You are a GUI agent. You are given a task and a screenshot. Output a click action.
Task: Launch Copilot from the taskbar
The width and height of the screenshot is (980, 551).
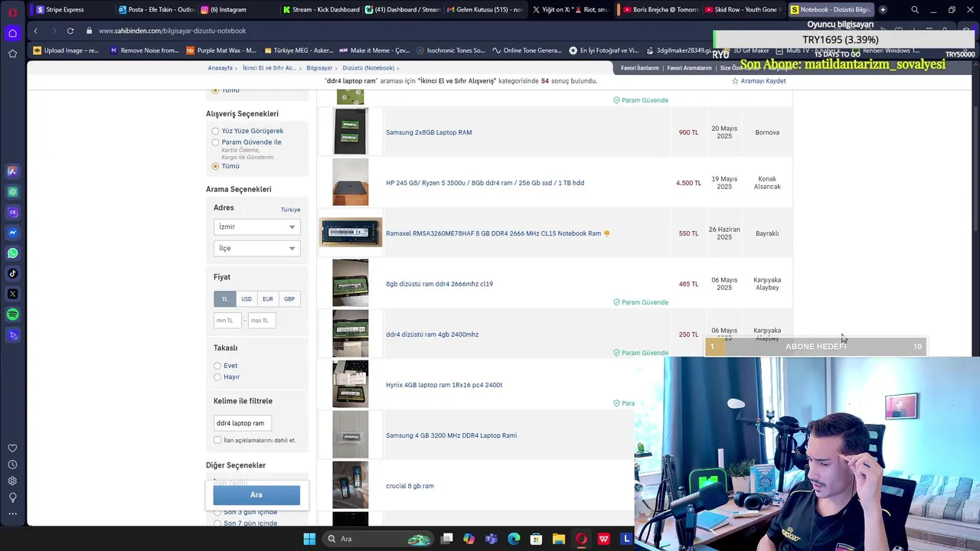[x=469, y=539]
